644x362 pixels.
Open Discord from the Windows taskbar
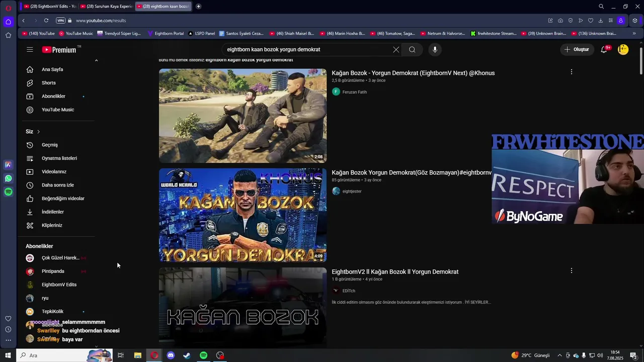(171, 355)
